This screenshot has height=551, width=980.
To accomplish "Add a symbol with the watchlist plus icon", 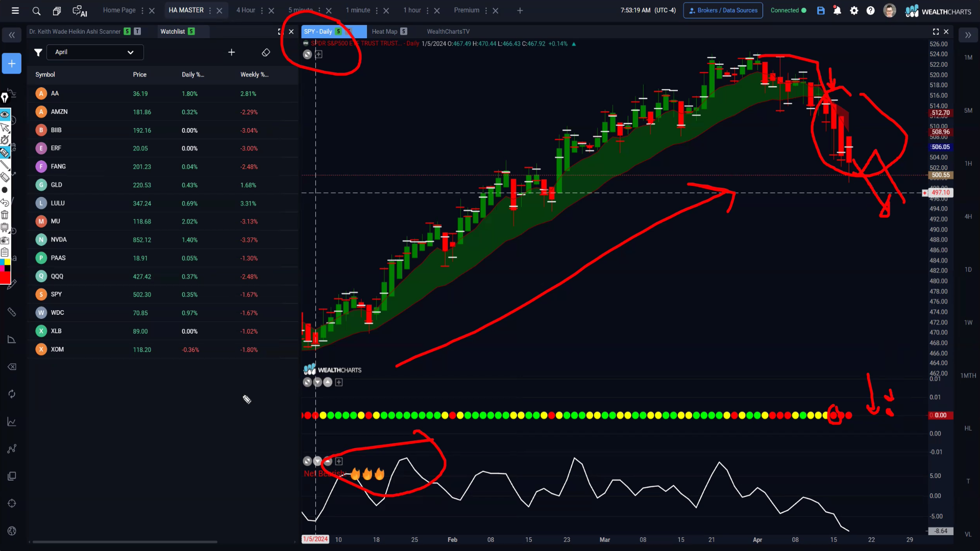I will click(x=231, y=52).
